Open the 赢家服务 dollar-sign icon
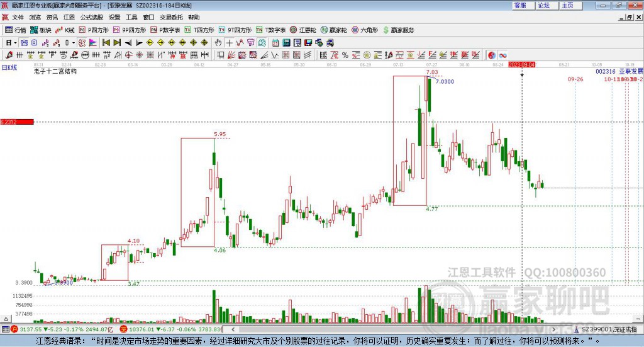 pos(398,30)
